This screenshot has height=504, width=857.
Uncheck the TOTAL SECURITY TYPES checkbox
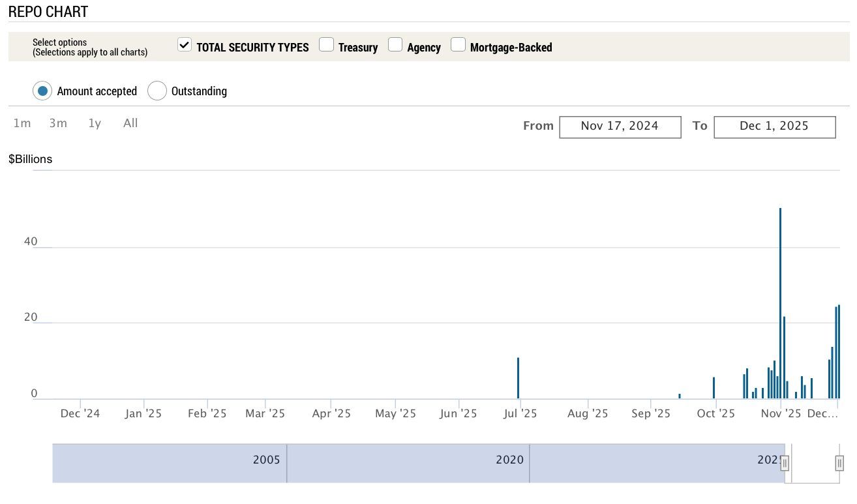tap(185, 45)
